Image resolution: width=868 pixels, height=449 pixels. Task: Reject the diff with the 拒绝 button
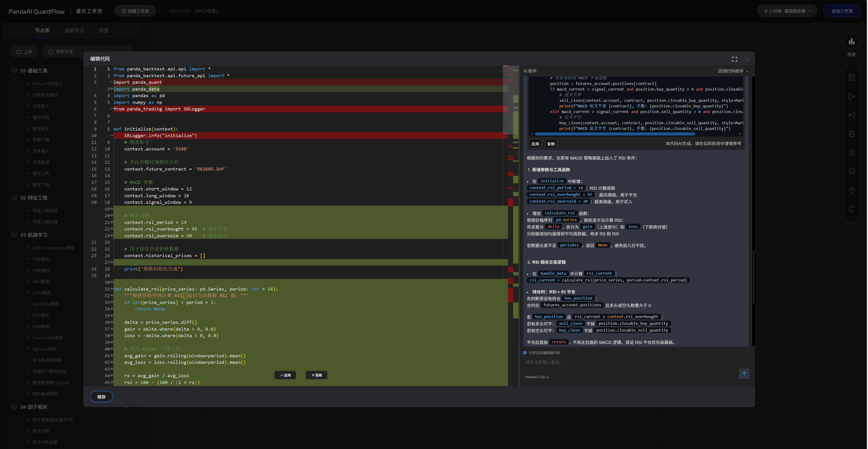pyautogui.click(x=316, y=375)
